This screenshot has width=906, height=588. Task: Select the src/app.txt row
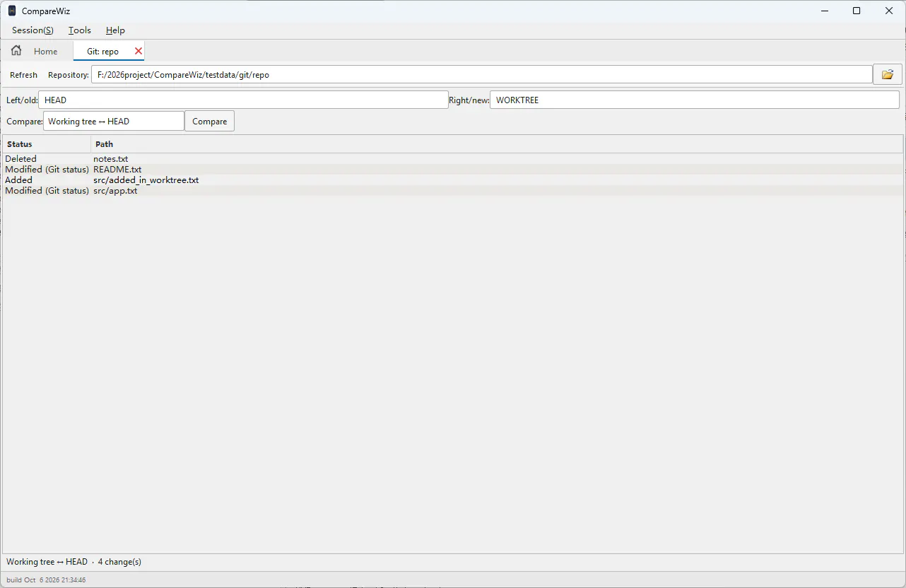coord(453,191)
